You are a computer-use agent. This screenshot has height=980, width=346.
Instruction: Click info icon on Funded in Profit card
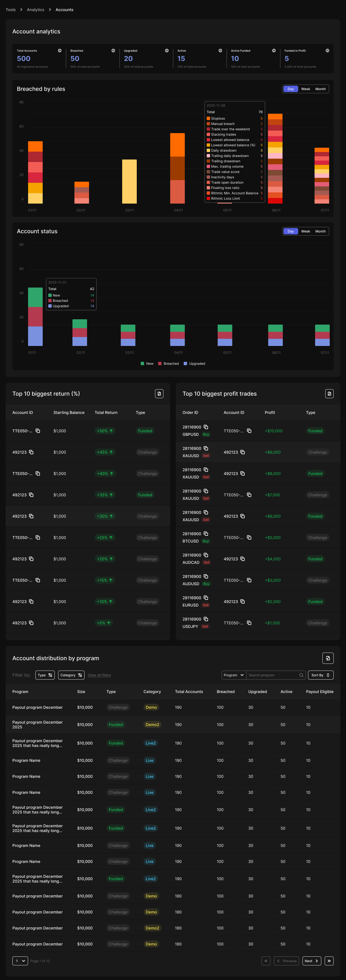pyautogui.click(x=327, y=51)
